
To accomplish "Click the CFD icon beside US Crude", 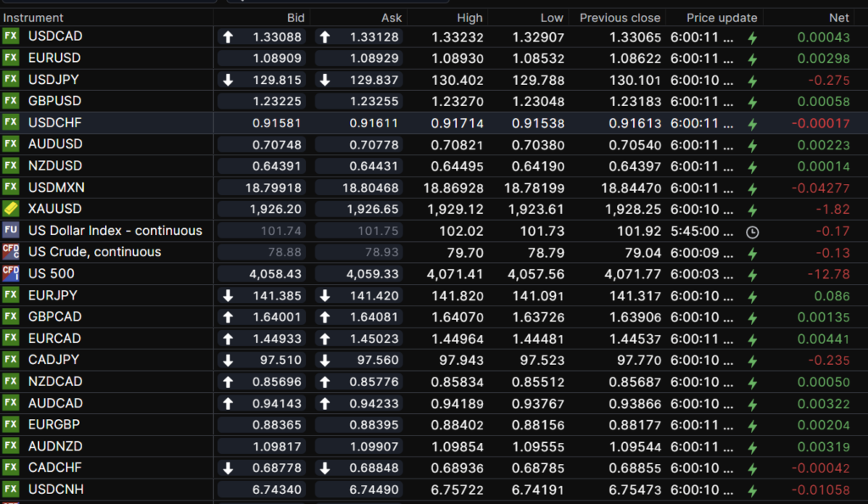I will tap(10, 252).
